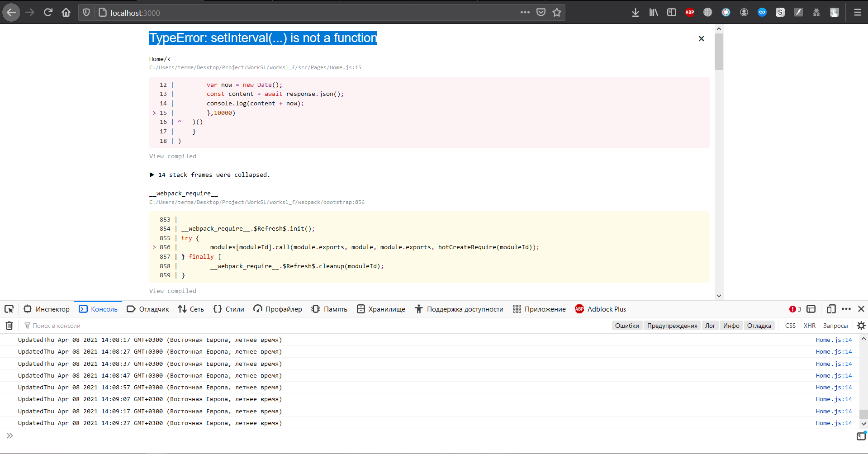
Task: Bookmark this page with the star
Action: click(557, 13)
